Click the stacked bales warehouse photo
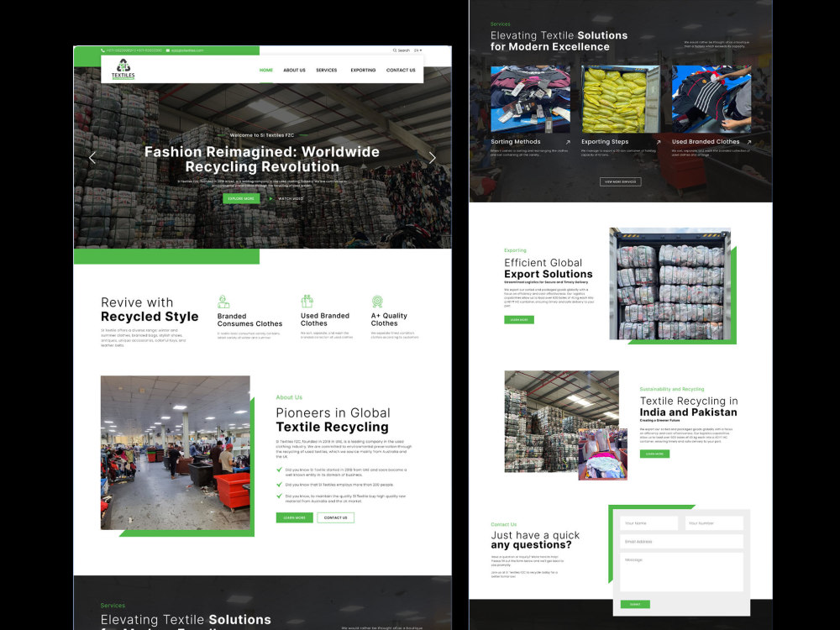Screen dimensions: 840x630 (561, 421)
